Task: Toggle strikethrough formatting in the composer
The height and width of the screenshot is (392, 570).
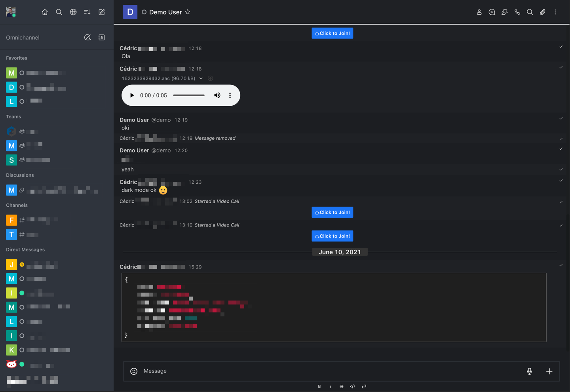Action: pos(342,386)
